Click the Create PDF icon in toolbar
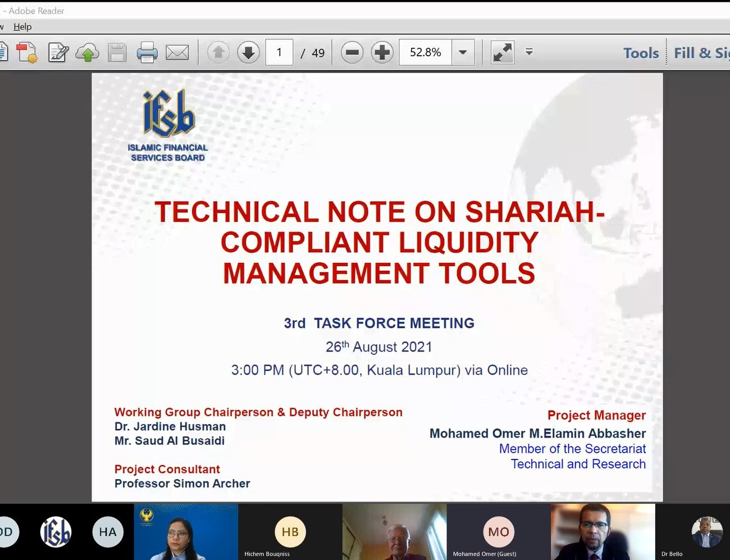Image resolution: width=730 pixels, height=560 pixels. (x=26, y=53)
